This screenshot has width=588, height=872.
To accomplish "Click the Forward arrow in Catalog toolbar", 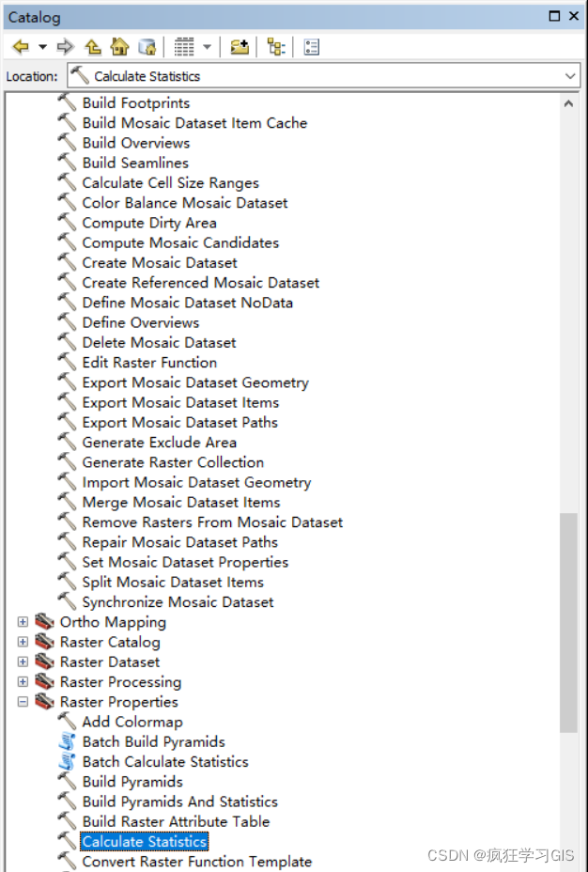I will [x=66, y=47].
